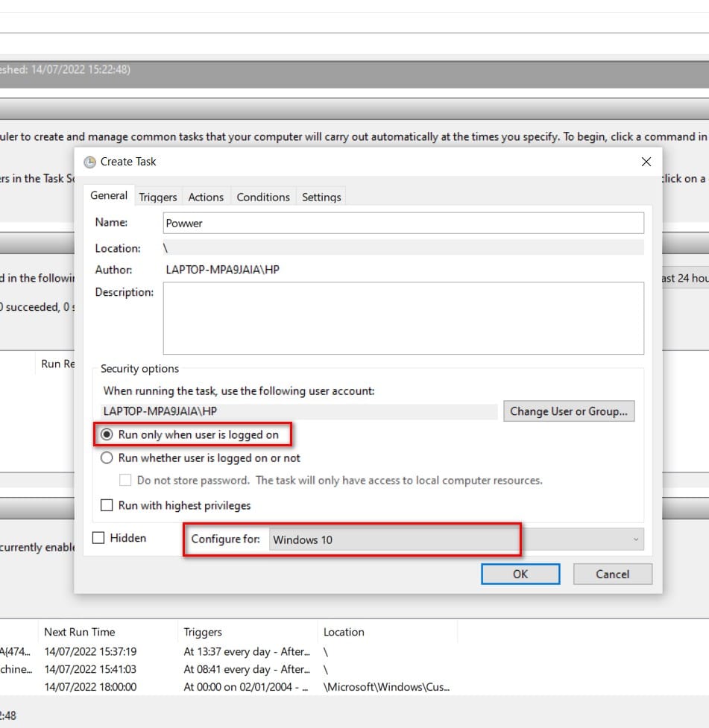Click the user account field LAPTOP-MPA9JAIA\HP
Image resolution: width=709 pixels, height=728 pixels.
tap(300, 411)
